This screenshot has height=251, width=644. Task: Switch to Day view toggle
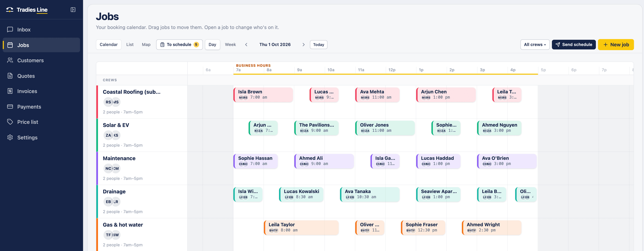point(212,45)
